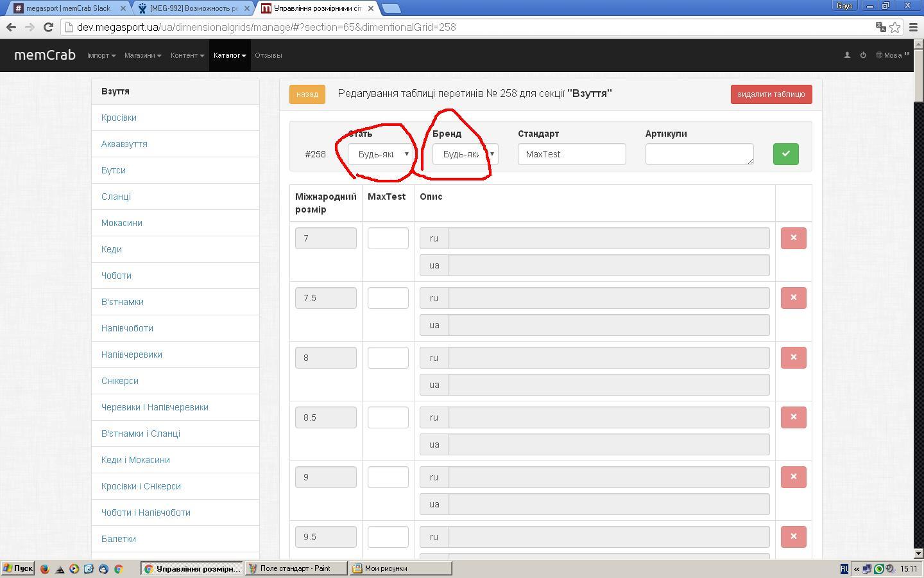Open the Бренд dropdown

(465, 154)
